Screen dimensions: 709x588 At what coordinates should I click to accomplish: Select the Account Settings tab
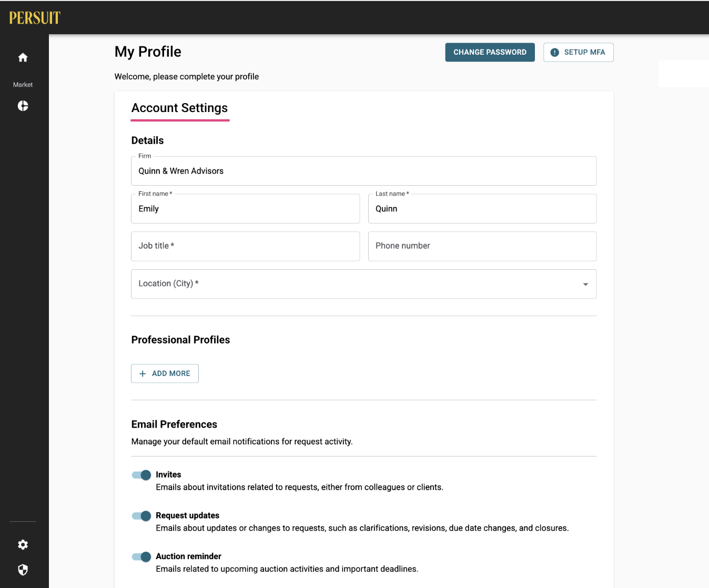pyautogui.click(x=180, y=108)
